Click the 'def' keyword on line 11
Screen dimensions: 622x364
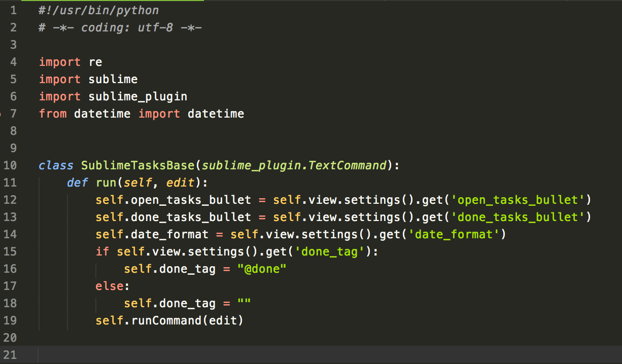click(77, 183)
